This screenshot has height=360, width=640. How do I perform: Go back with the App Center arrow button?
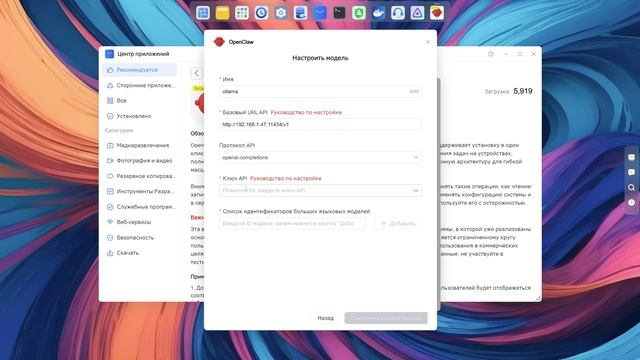click(x=196, y=73)
